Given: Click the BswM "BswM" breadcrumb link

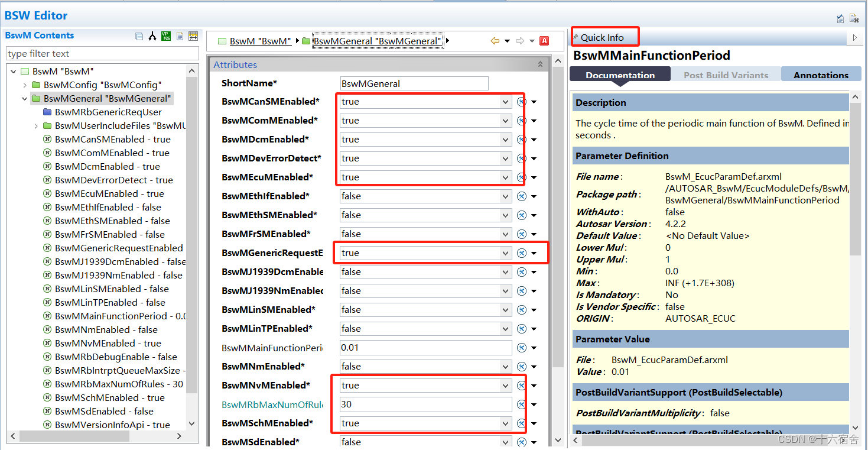Looking at the screenshot, I should click(x=261, y=41).
